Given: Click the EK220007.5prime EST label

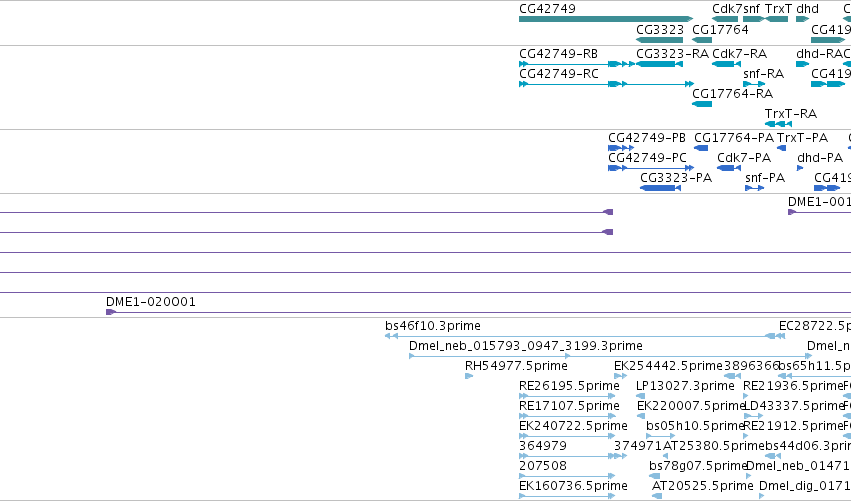Looking at the screenshot, I should [690, 406].
